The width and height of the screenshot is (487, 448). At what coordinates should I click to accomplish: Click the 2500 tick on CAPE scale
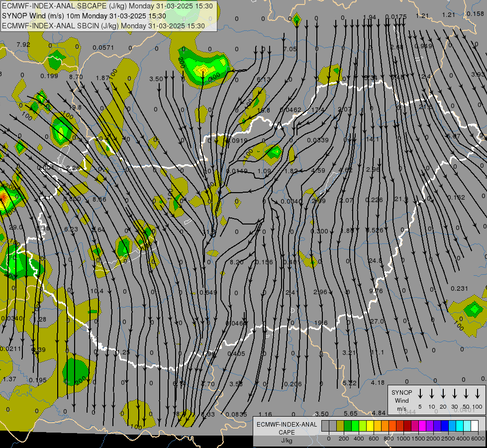click(x=448, y=439)
